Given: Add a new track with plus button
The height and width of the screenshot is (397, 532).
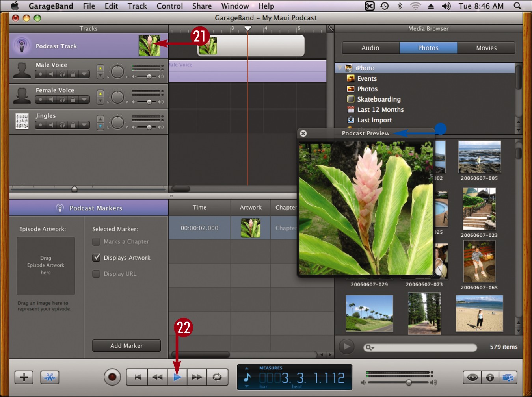Looking at the screenshot, I should click(x=24, y=377).
